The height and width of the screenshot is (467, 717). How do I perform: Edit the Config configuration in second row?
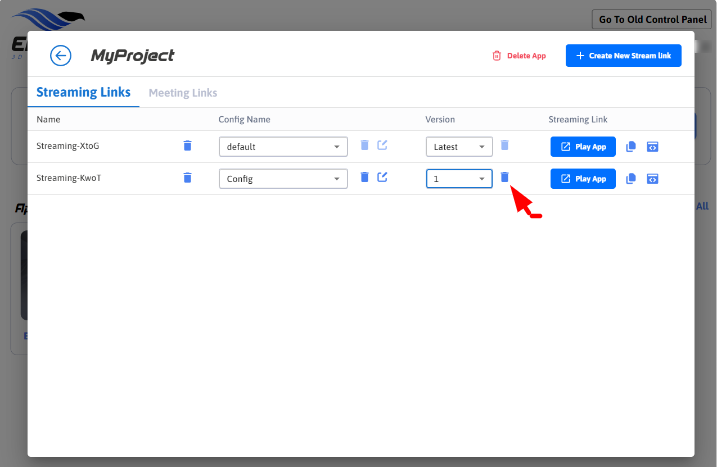(x=382, y=177)
